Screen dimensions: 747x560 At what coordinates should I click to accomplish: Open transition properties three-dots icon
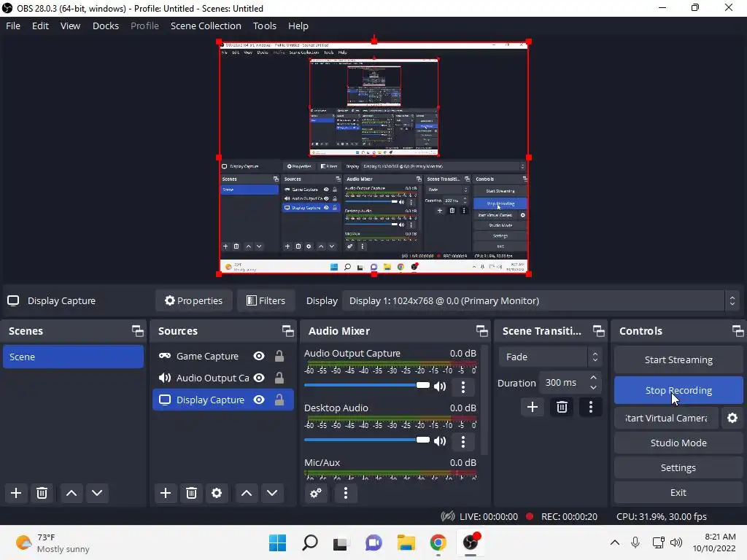(x=591, y=407)
